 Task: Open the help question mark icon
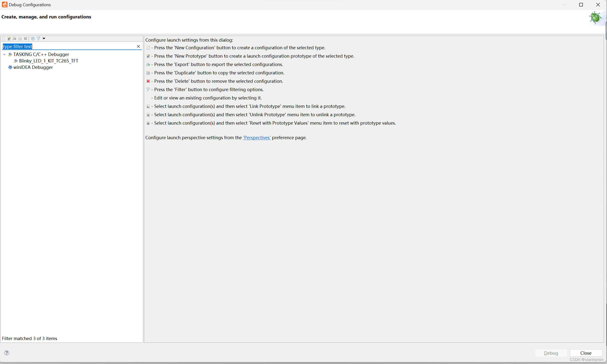pyautogui.click(x=7, y=353)
